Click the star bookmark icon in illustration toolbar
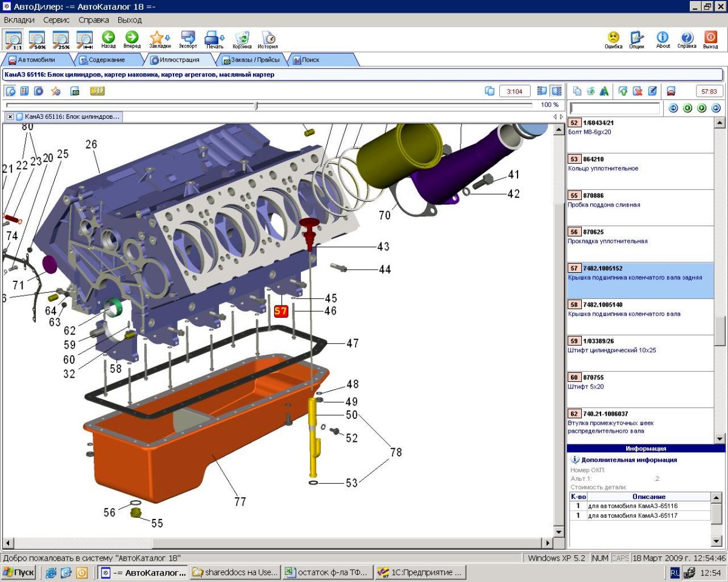 pyautogui.click(x=55, y=92)
